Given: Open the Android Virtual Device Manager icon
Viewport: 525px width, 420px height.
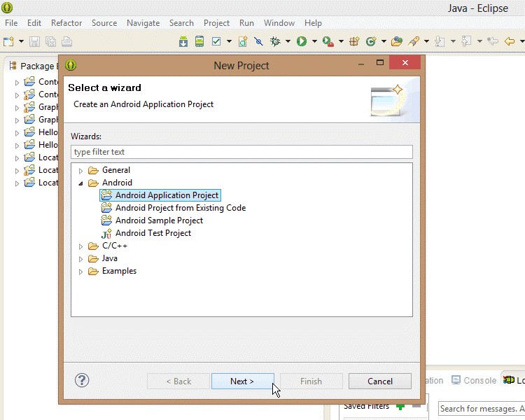Looking at the screenshot, I should pyautogui.click(x=199, y=41).
